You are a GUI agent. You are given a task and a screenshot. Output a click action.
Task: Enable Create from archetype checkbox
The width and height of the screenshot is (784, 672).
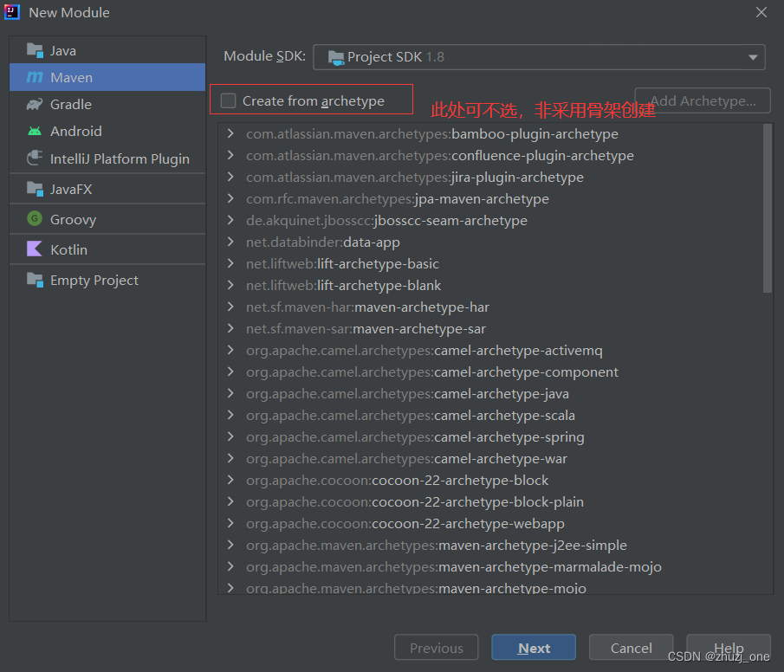tap(228, 100)
